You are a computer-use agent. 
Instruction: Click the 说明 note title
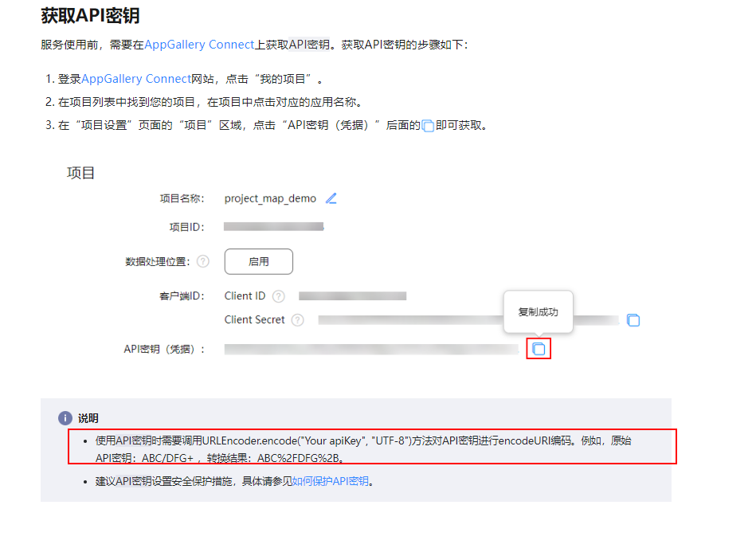point(88,418)
